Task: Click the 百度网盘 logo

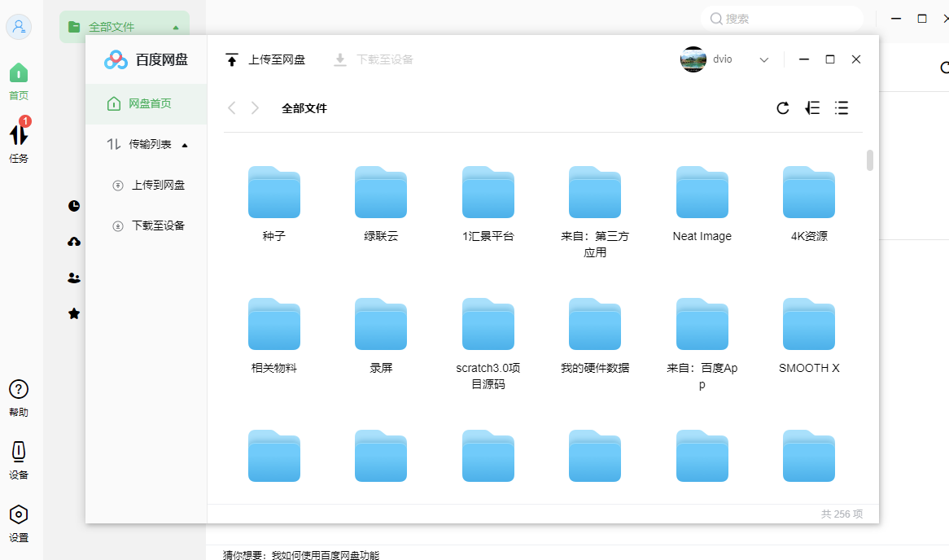Action: click(146, 59)
